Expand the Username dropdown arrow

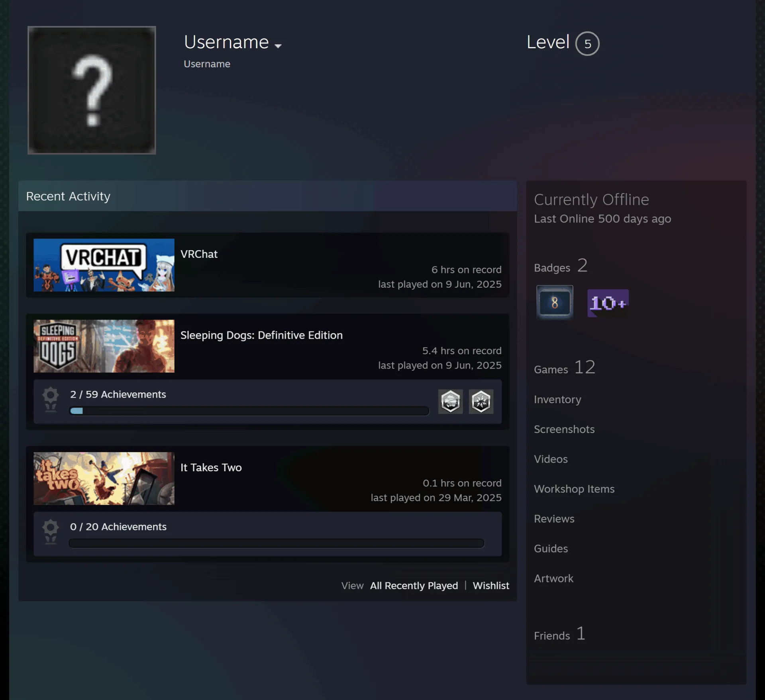tap(278, 46)
